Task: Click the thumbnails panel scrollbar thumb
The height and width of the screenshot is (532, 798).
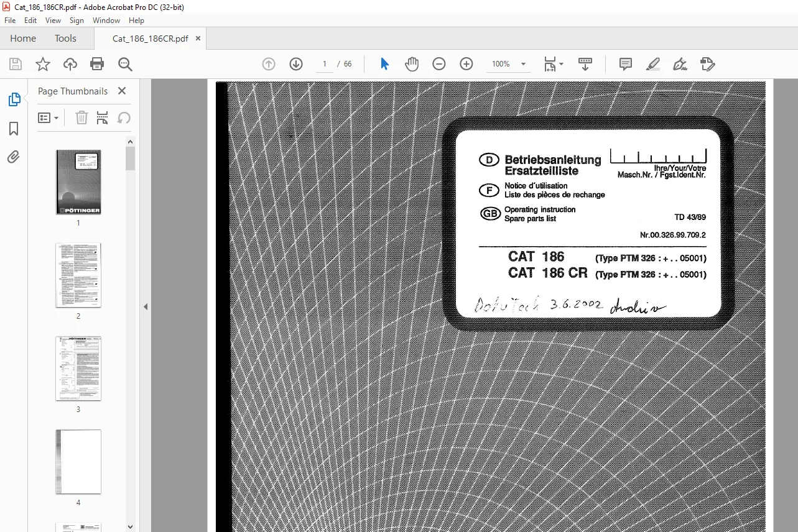Action: (131, 158)
